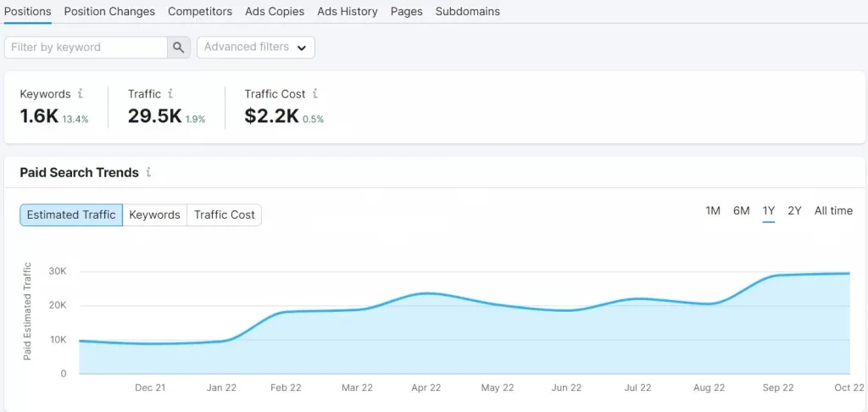Expand the Advanced filters dropdown

pyautogui.click(x=256, y=47)
